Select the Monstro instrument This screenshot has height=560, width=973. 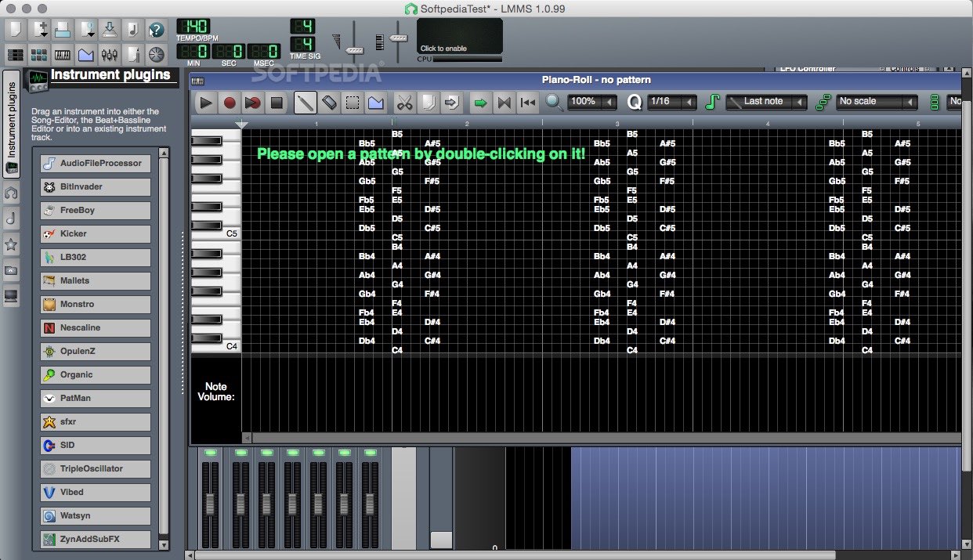click(96, 305)
